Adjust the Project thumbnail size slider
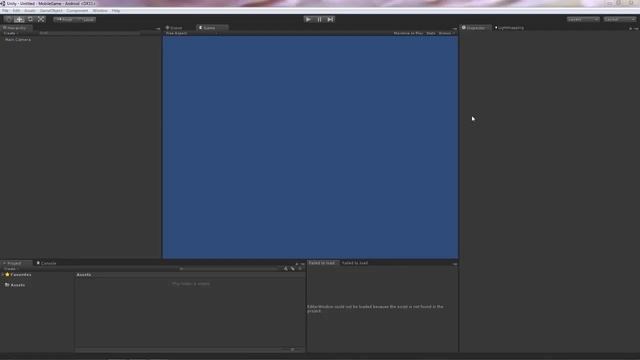 [x=292, y=349]
